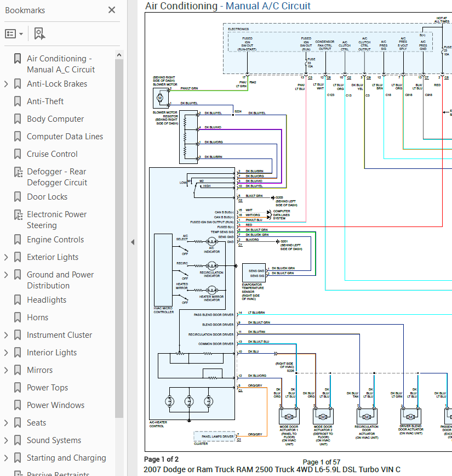This screenshot has width=452, height=476.
Task: Open the bookmark options list icon
Action: pos(10,33)
